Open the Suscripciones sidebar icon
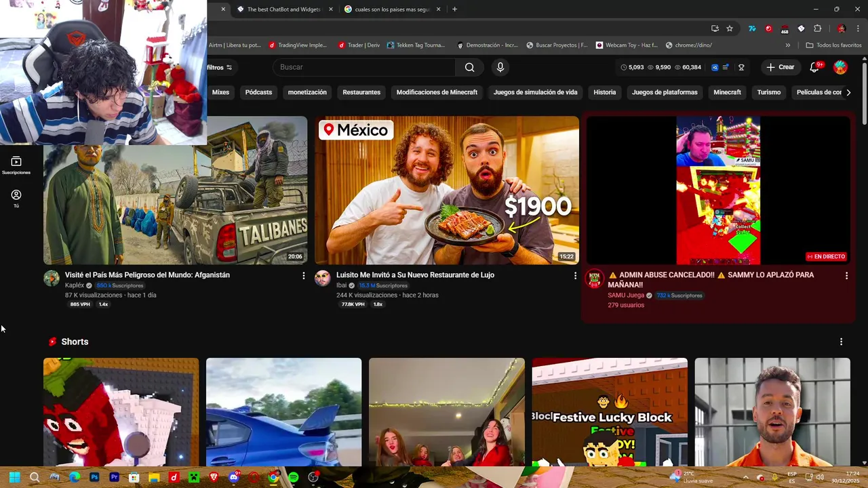The height and width of the screenshot is (488, 868). pyautogui.click(x=16, y=165)
